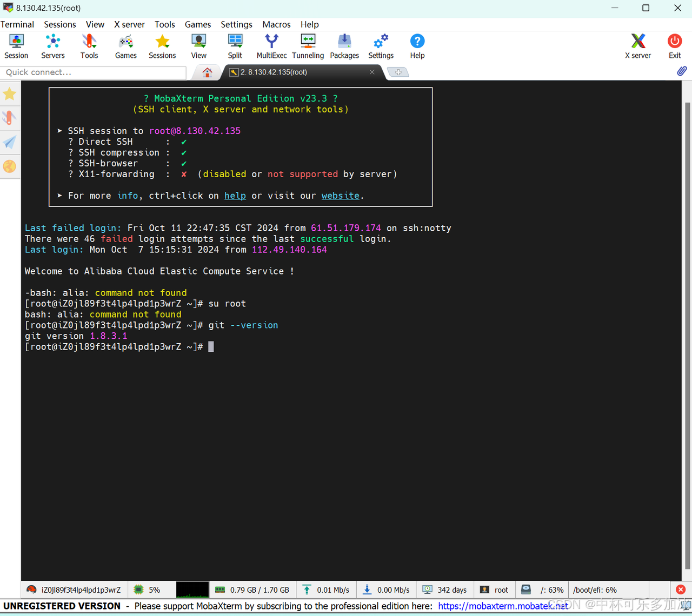
Task: Open the Settings menu in menu bar
Action: [236, 24]
